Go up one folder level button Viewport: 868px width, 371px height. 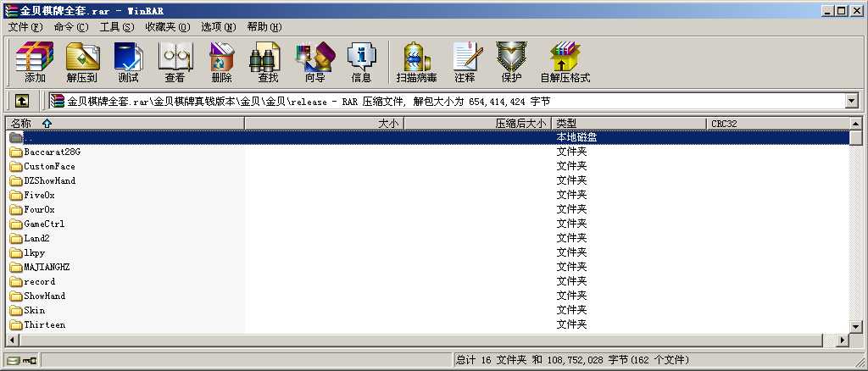pos(21,101)
